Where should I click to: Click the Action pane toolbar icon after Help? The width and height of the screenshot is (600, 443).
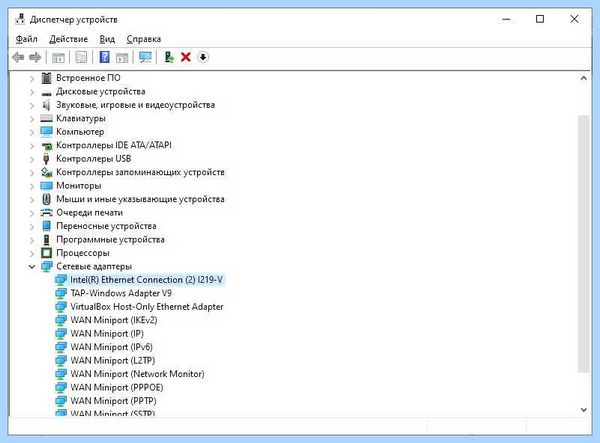tap(122, 57)
